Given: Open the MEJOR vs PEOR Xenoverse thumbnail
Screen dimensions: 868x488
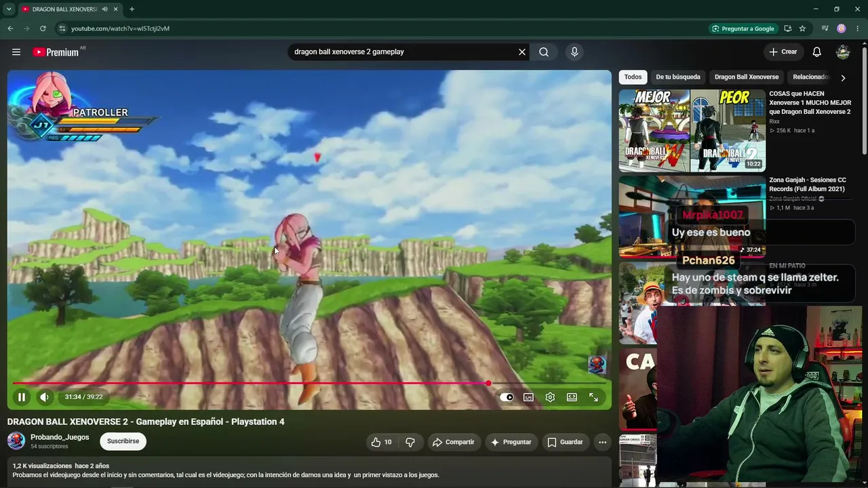Looking at the screenshot, I should (692, 131).
